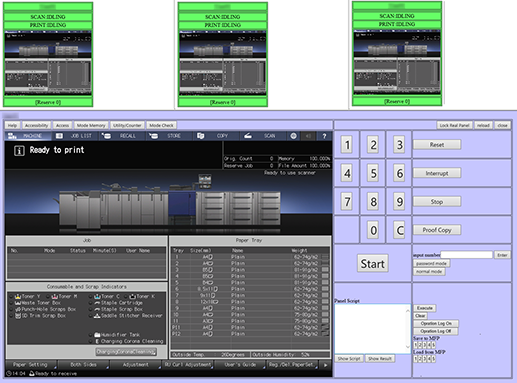This screenshot has height=383, width=517.
Task: Click the Saddle Stitcher Receiver icon
Action: 97,316
